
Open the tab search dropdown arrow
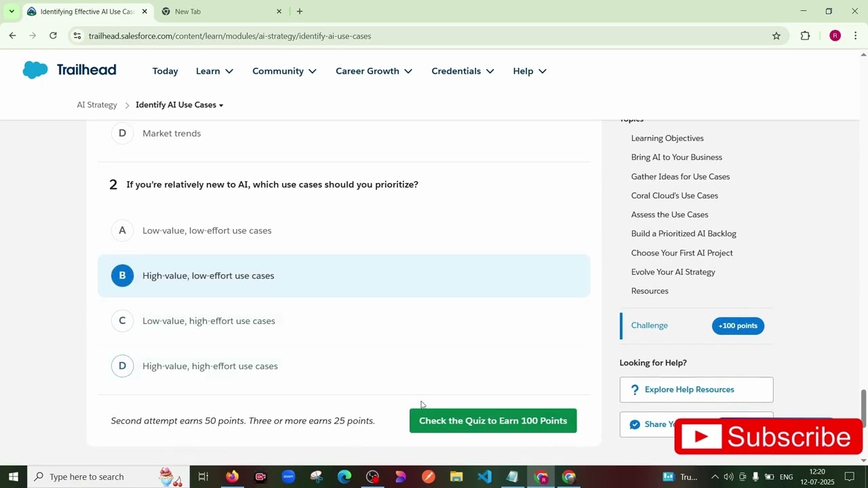coord(12,12)
